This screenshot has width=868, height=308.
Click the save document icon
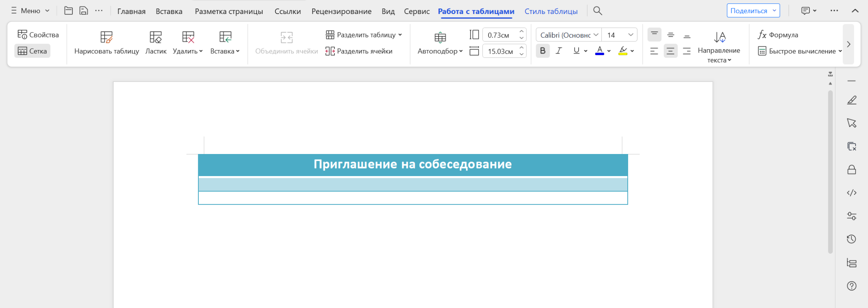click(84, 11)
